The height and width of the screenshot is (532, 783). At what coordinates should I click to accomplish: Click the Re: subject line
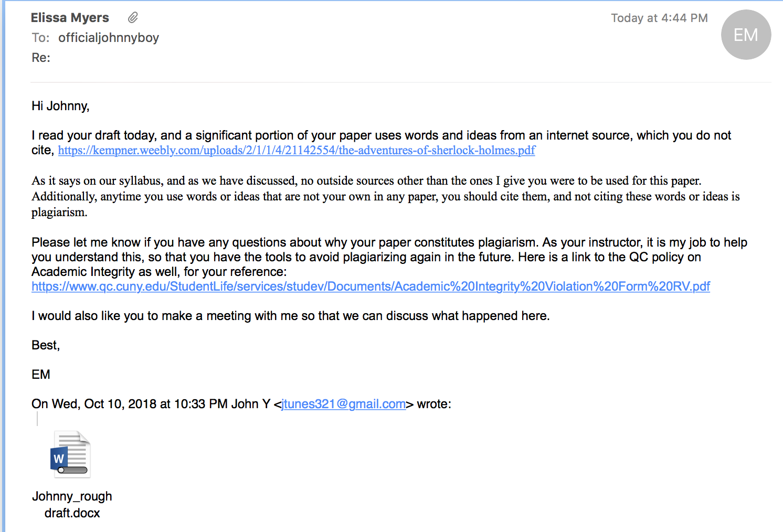coord(41,58)
